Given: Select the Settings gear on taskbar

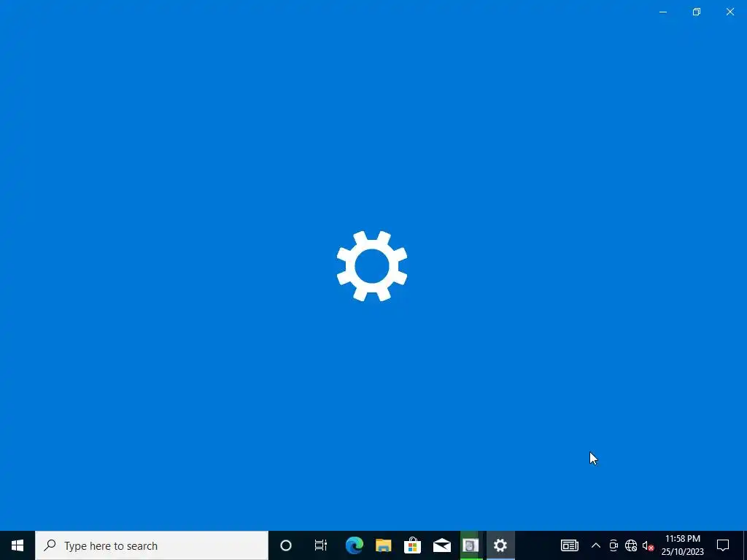Looking at the screenshot, I should (500, 545).
